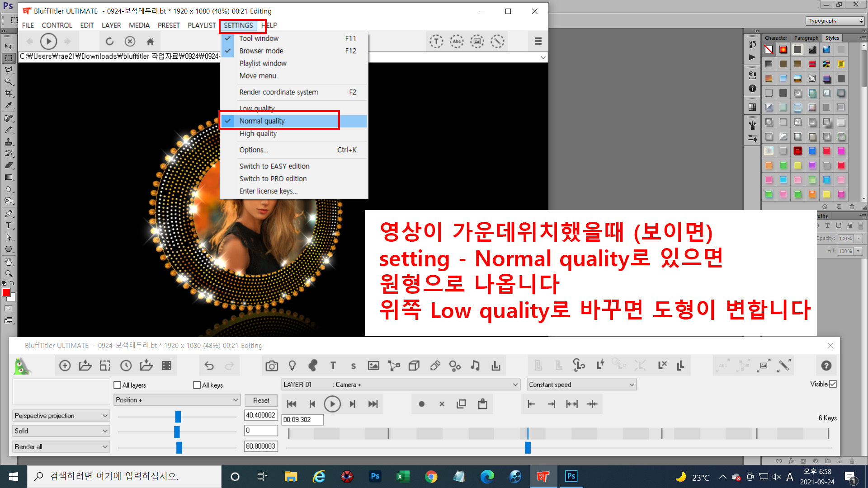The height and width of the screenshot is (488, 868).
Task: Add a picture layer icon
Action: pos(373,366)
